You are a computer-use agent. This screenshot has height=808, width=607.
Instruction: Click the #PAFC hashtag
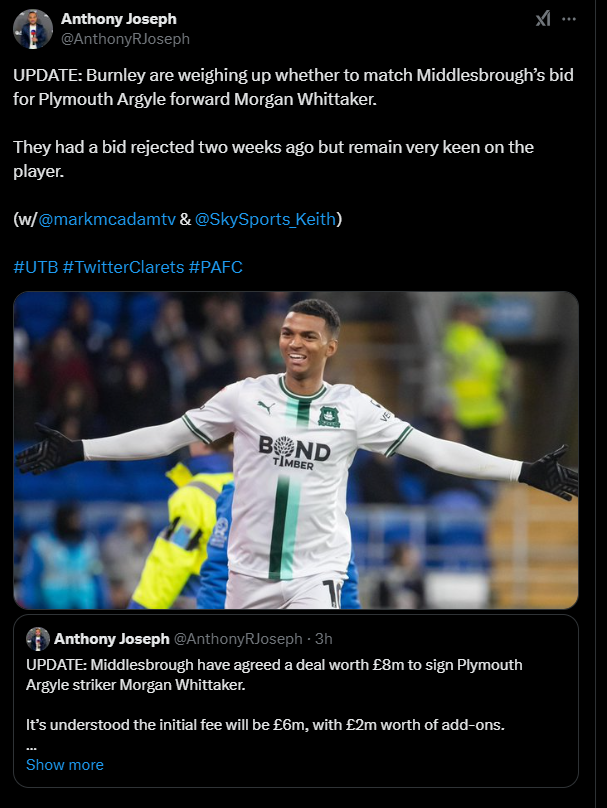pyautogui.click(x=215, y=267)
